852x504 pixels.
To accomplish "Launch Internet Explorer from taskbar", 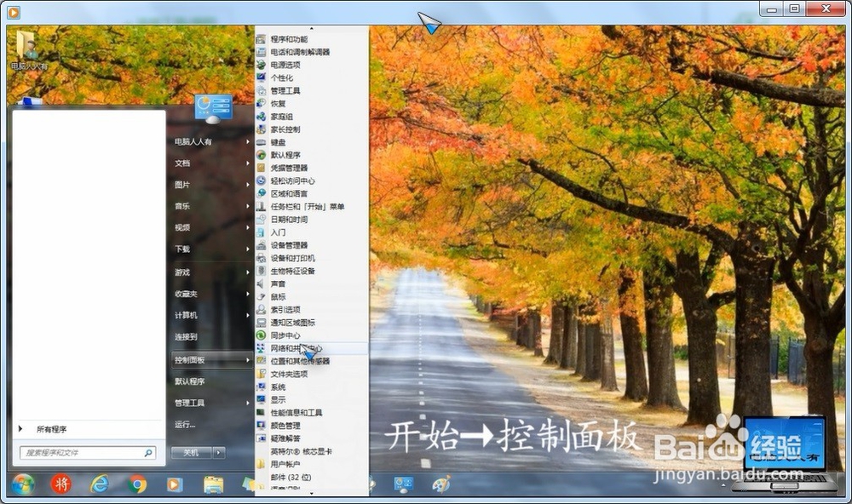I will pyautogui.click(x=100, y=484).
